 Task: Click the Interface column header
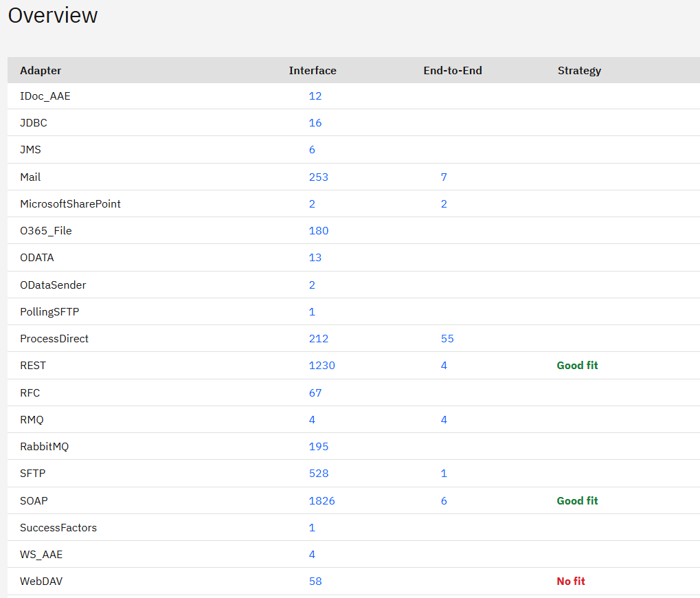(x=313, y=71)
